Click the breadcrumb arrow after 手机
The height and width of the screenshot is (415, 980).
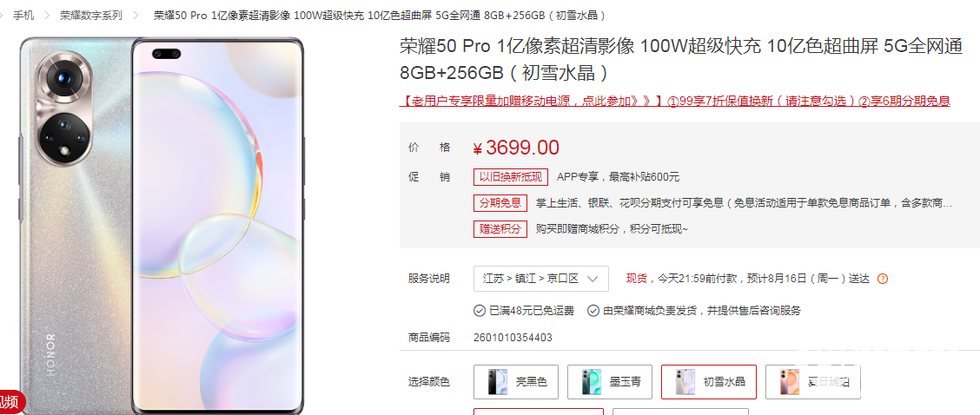pos(46,15)
